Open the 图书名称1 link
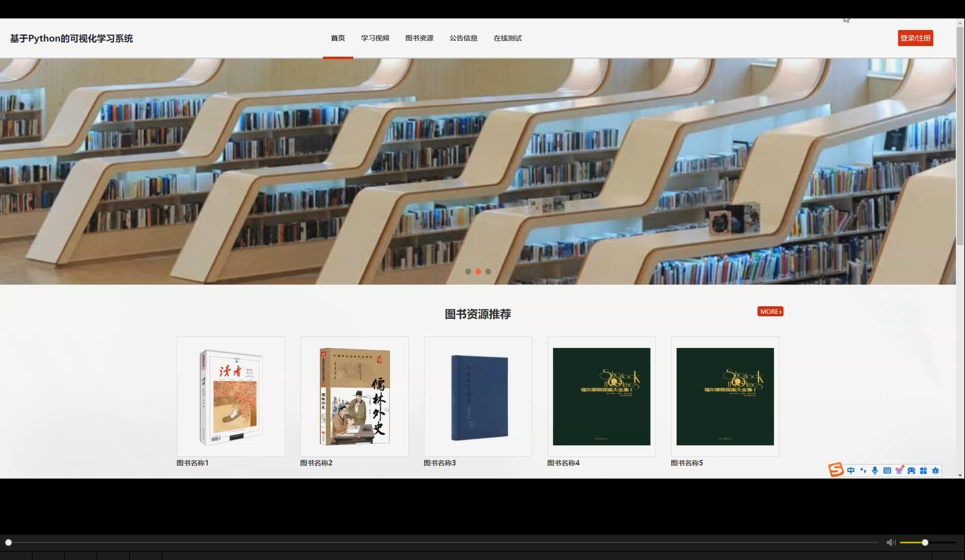The width and height of the screenshot is (965, 560). (194, 463)
